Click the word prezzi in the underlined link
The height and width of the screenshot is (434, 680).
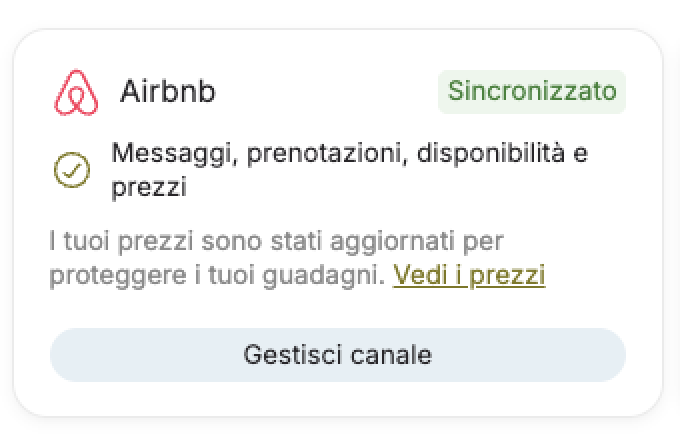[507, 275]
